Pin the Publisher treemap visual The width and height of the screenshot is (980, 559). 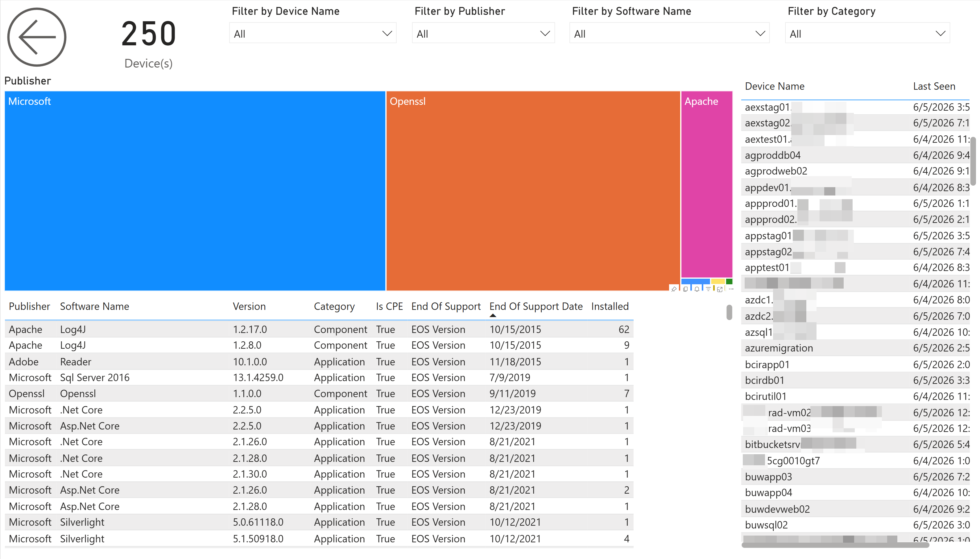[x=674, y=289]
